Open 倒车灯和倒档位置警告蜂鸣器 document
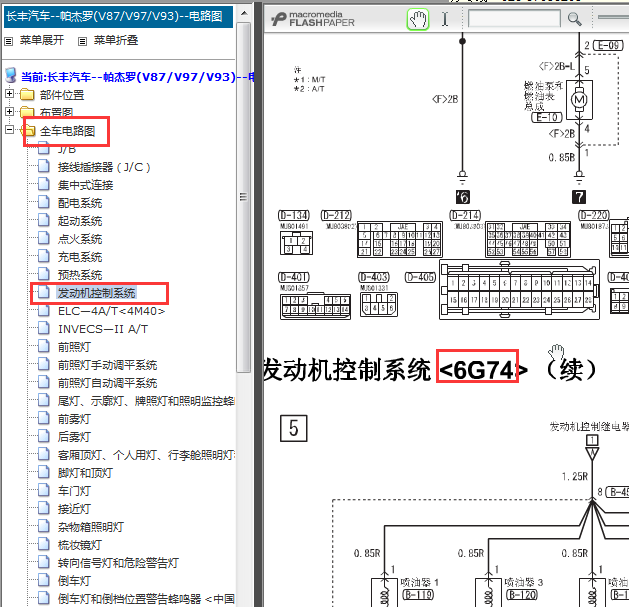This screenshot has width=629, height=607. coord(146,599)
